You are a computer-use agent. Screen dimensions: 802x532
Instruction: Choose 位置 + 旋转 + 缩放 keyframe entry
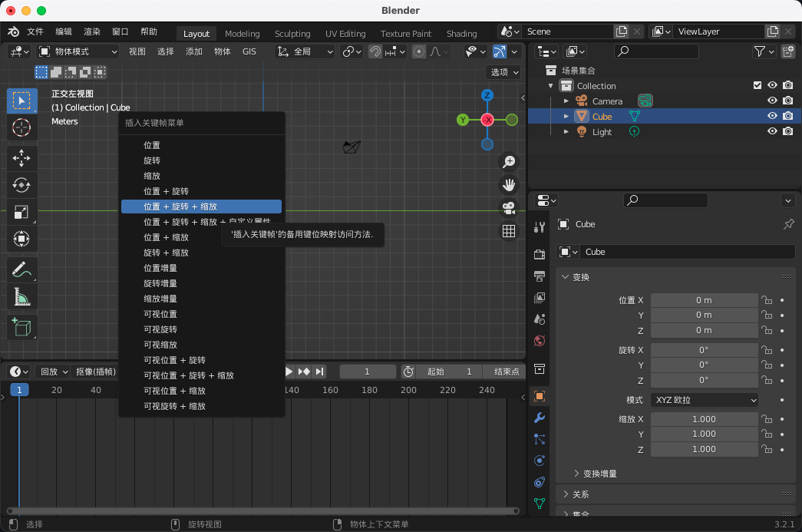coord(202,207)
